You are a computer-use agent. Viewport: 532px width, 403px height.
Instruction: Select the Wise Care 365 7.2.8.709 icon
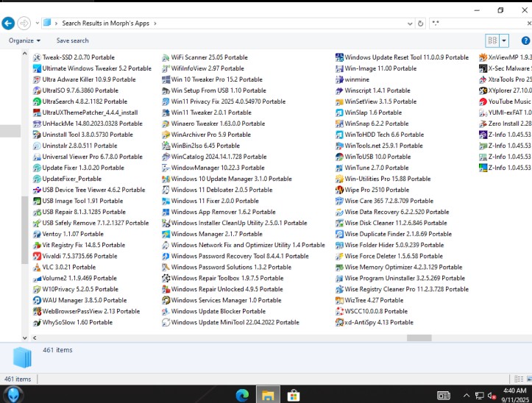click(x=339, y=201)
